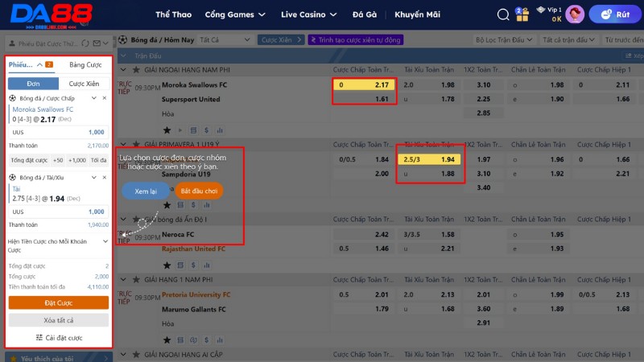Screen dimensions: 644x362
Task: Open the Cổng Games dropdown menu
Action: (235, 14)
